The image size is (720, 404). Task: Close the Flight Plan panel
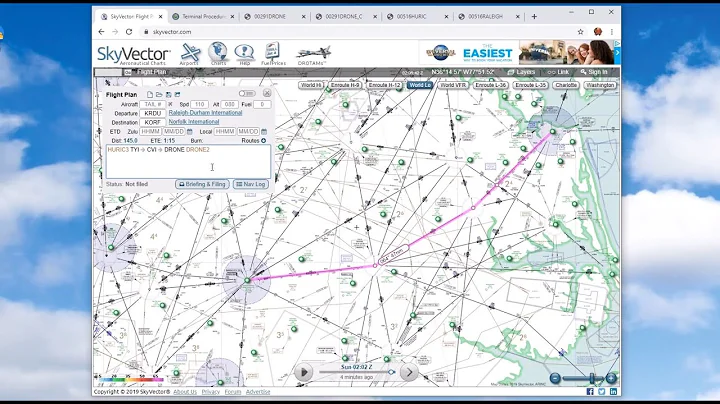(267, 93)
